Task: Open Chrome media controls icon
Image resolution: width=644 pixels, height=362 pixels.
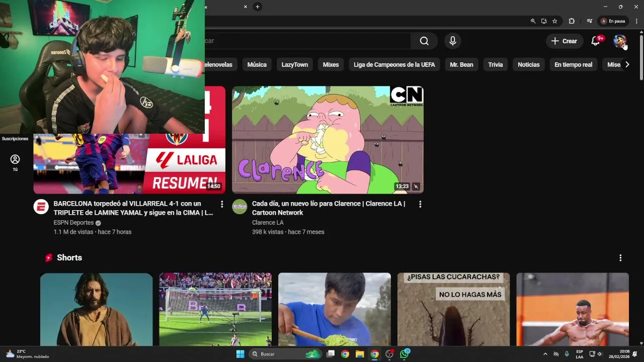Action: tap(590, 21)
